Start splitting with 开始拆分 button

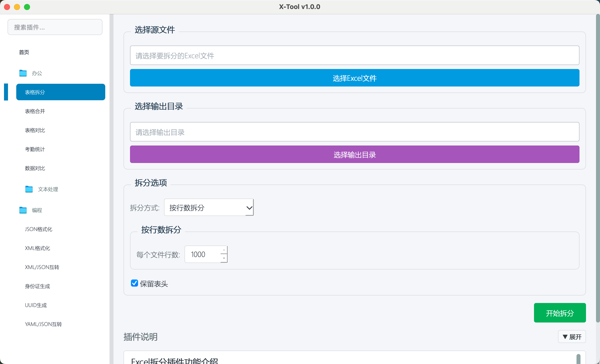click(x=560, y=313)
